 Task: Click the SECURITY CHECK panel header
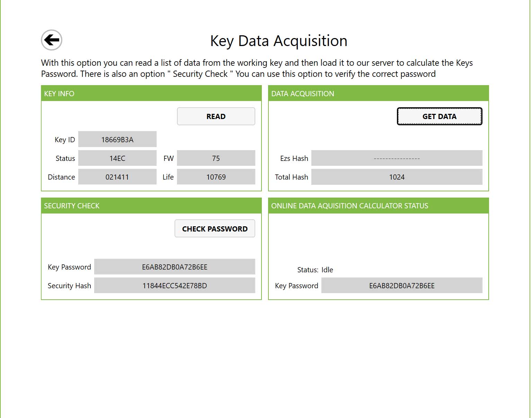[x=151, y=206]
